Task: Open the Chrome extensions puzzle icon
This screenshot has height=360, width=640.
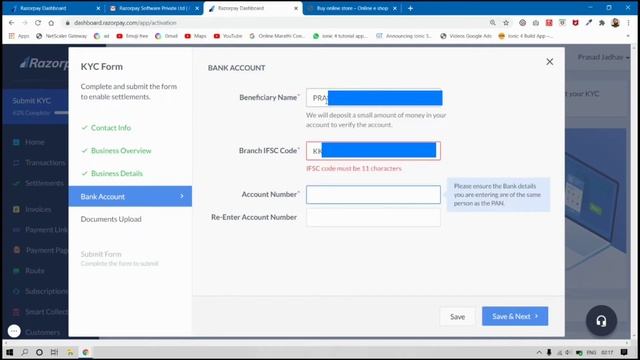Action: (x=602, y=23)
